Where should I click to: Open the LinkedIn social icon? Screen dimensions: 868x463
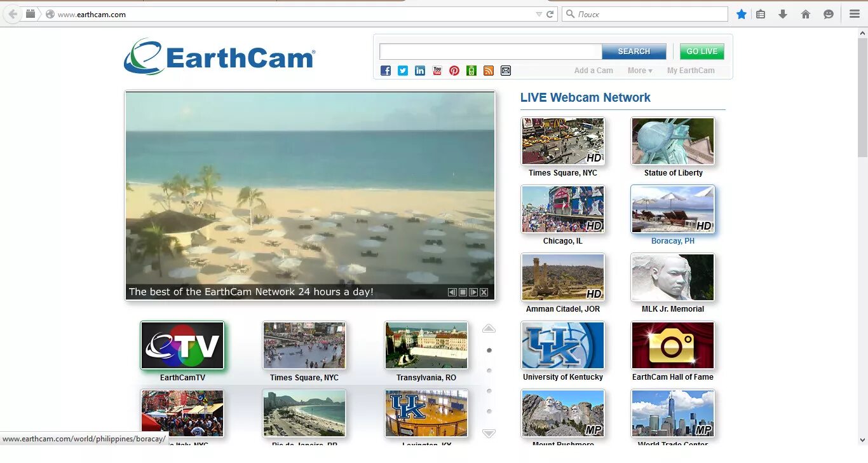tap(420, 71)
